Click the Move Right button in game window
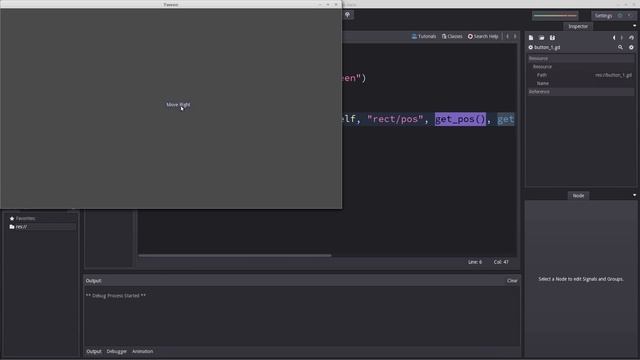 tap(178, 104)
